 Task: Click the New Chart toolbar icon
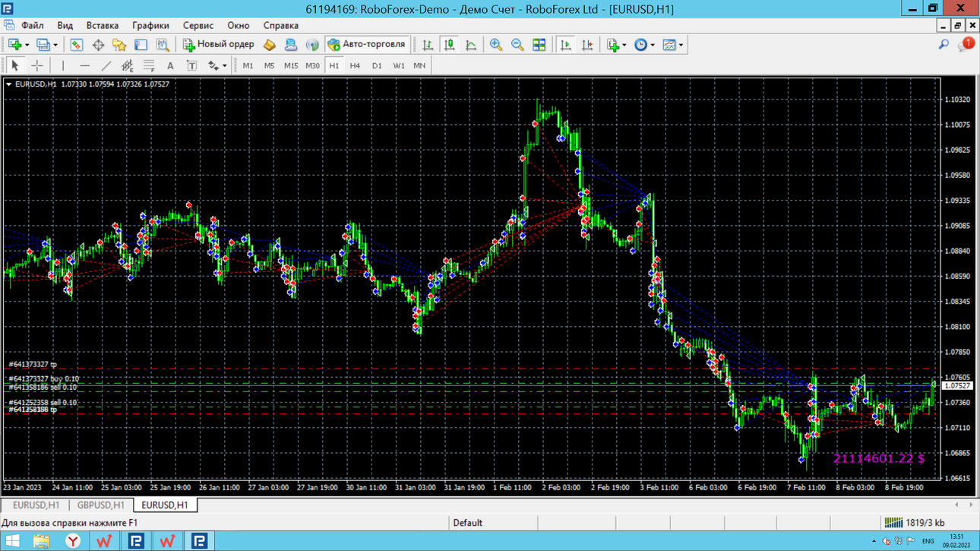(x=14, y=45)
